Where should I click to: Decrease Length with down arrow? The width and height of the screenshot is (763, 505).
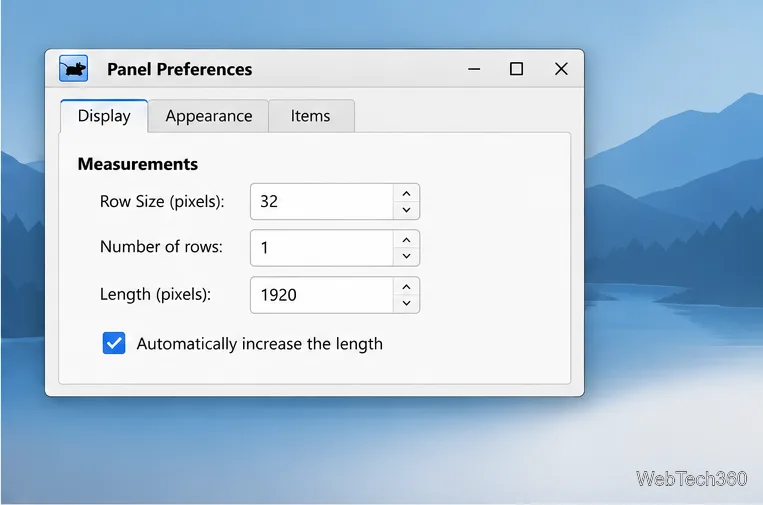pyautogui.click(x=406, y=303)
